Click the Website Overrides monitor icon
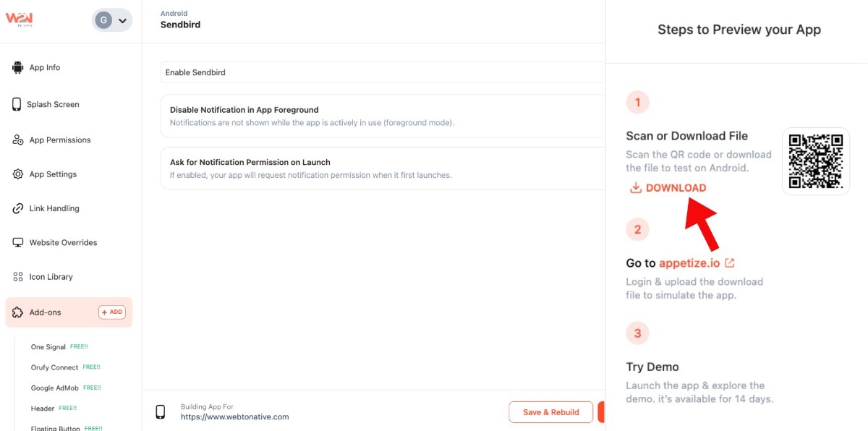This screenshot has width=868, height=431. [18, 243]
